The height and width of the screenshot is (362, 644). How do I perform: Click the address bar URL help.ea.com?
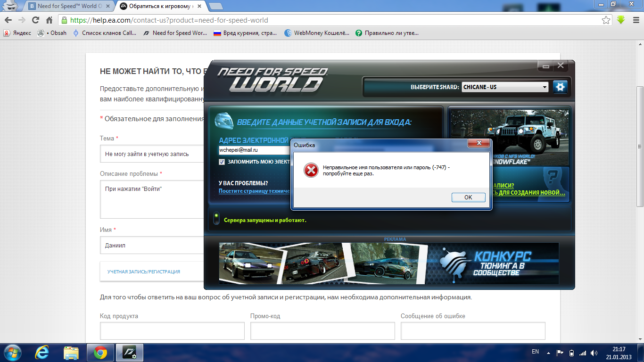click(169, 20)
